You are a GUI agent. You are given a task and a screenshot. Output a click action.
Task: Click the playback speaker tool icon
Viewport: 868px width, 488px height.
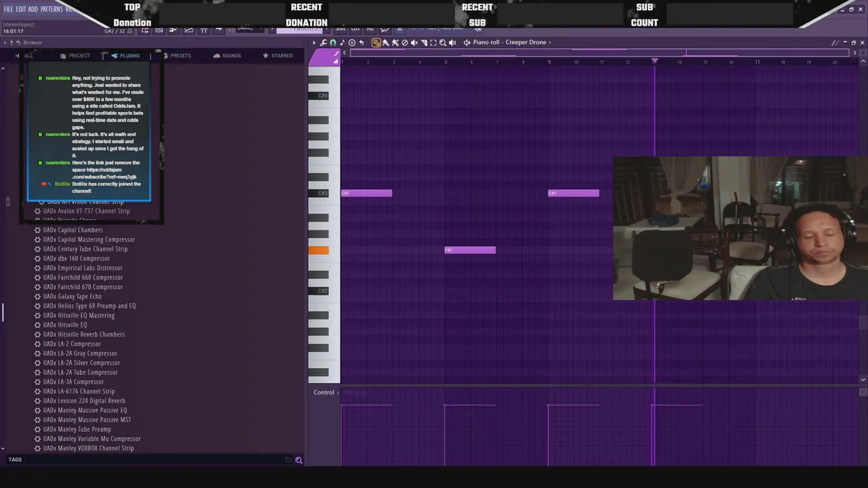[x=452, y=43]
